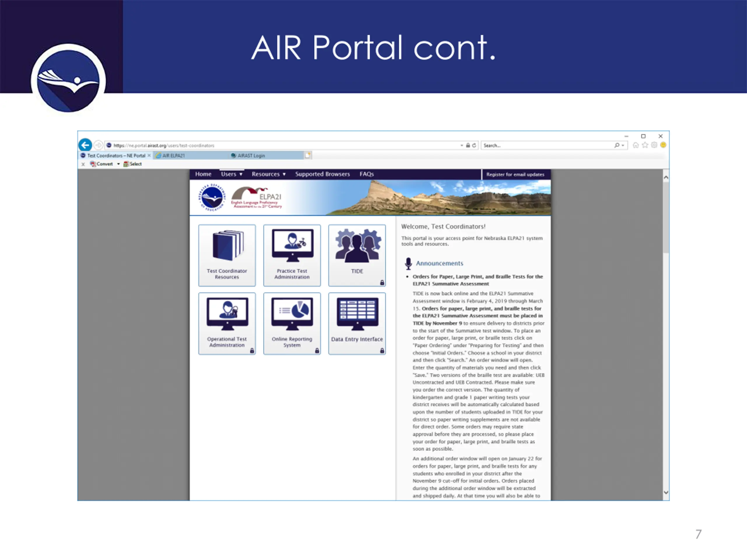This screenshot has height=560, width=747.
Task: Click the Orders for Paper announcement title
Action: [478, 280]
